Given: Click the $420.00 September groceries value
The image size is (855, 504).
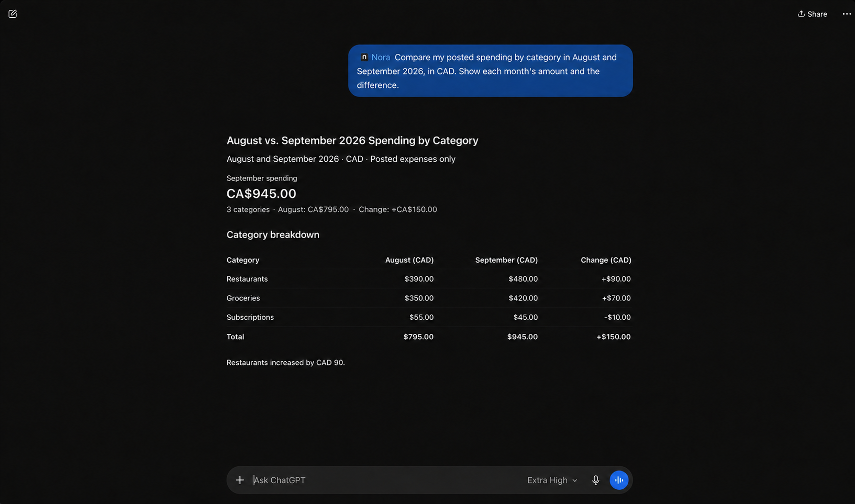Looking at the screenshot, I should point(523,298).
